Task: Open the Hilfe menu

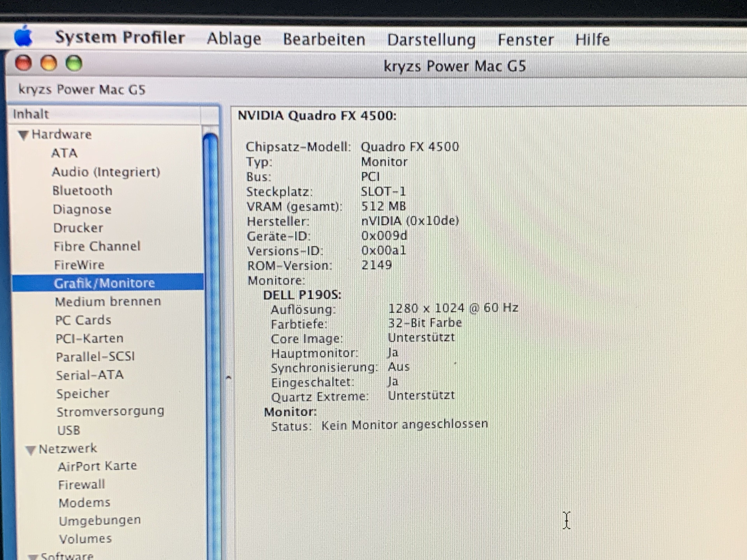Action: [592, 39]
